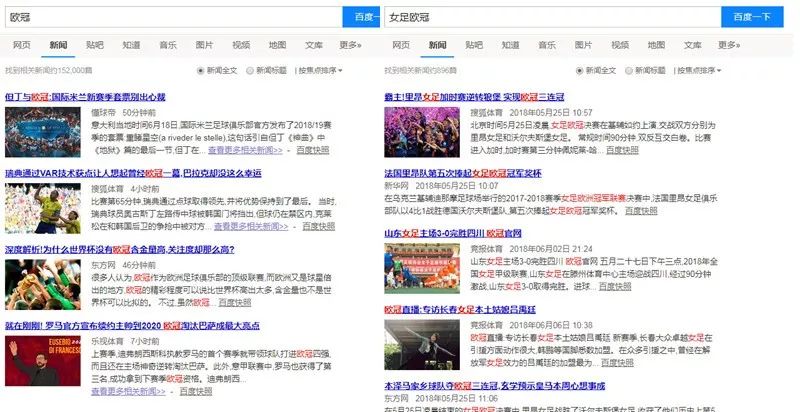
Task: Switch to 图片 tab on the 欧冠 results page
Action: pyautogui.click(x=204, y=45)
